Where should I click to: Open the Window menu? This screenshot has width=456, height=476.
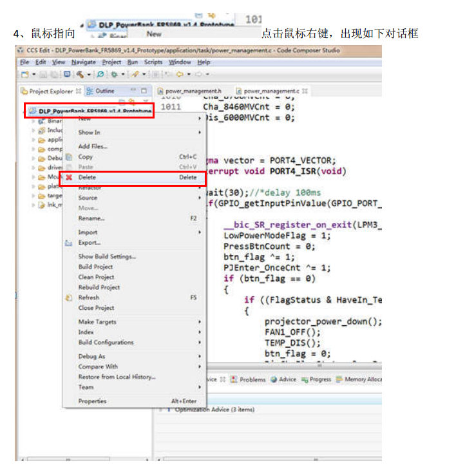pos(180,62)
